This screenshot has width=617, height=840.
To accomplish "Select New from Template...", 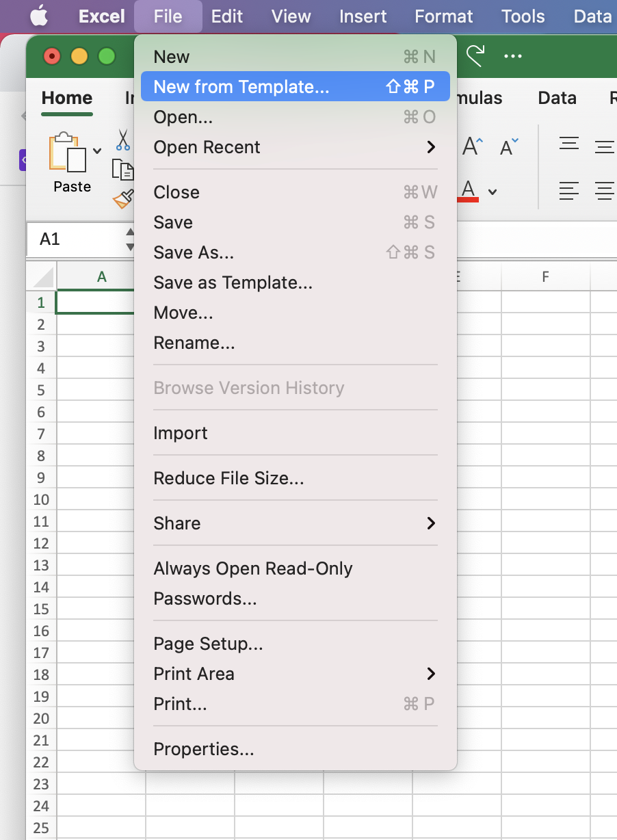I will (296, 87).
